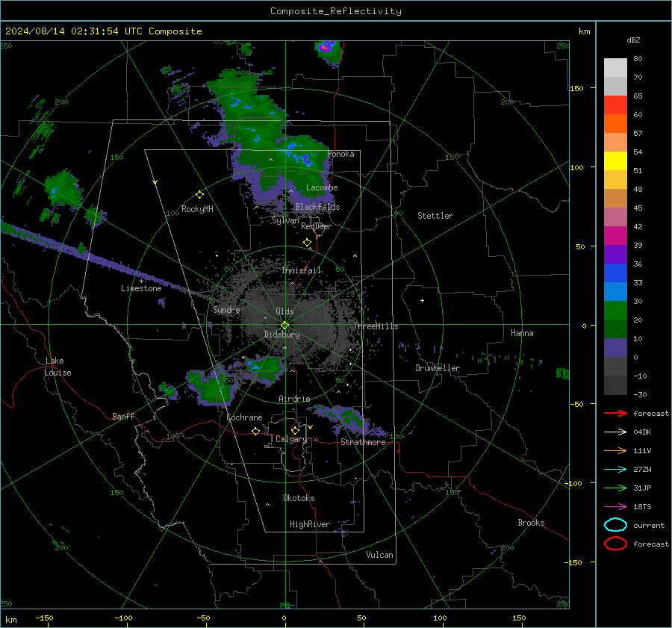This screenshot has height=628, width=672.
Task: Click the yellow diamond marker near RedDeer
Action: 307,243
